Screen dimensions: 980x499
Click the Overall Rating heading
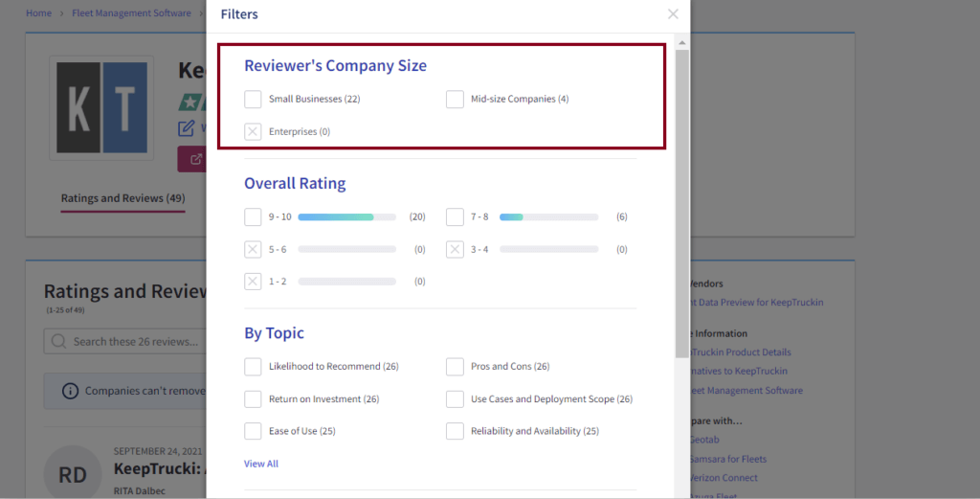click(x=295, y=183)
